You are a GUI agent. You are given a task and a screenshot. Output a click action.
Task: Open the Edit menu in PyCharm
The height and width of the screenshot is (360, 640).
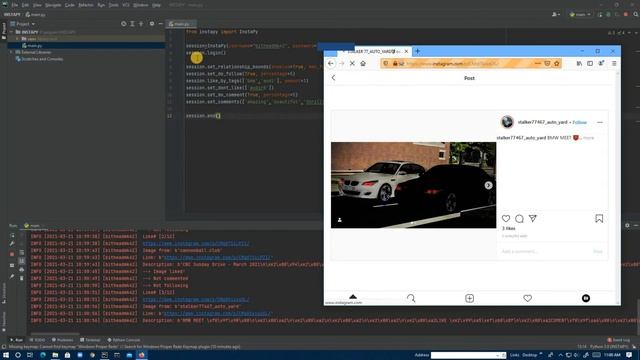pyautogui.click(x=25, y=5)
